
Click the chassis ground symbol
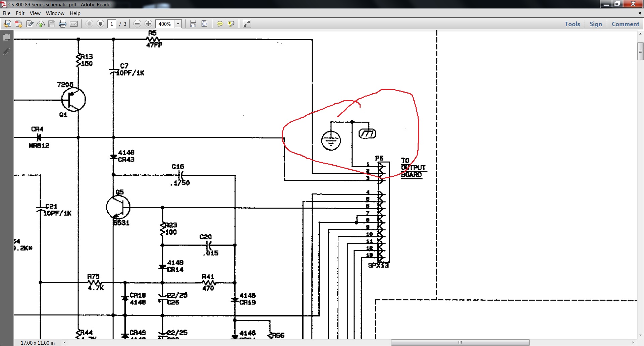pyautogui.click(x=368, y=133)
